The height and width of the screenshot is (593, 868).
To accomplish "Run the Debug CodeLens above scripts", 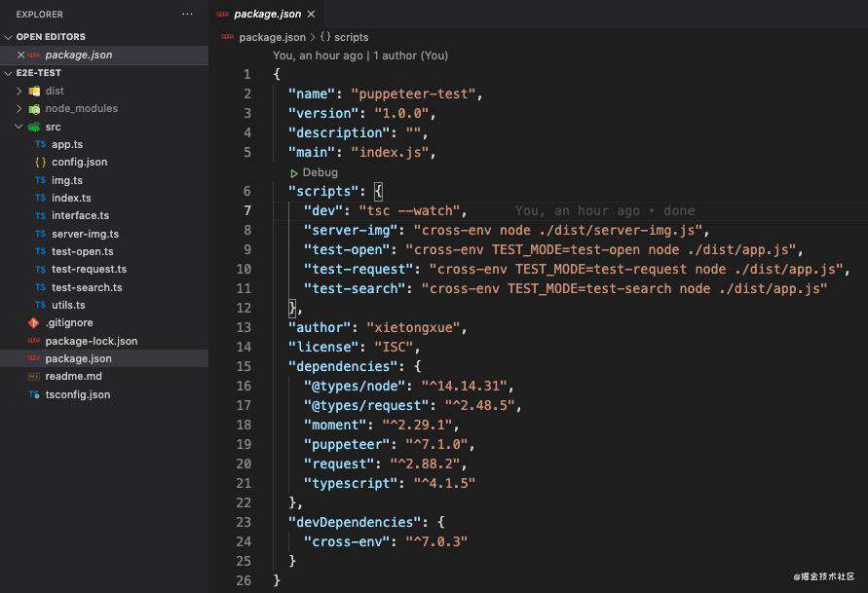I will click(x=320, y=172).
